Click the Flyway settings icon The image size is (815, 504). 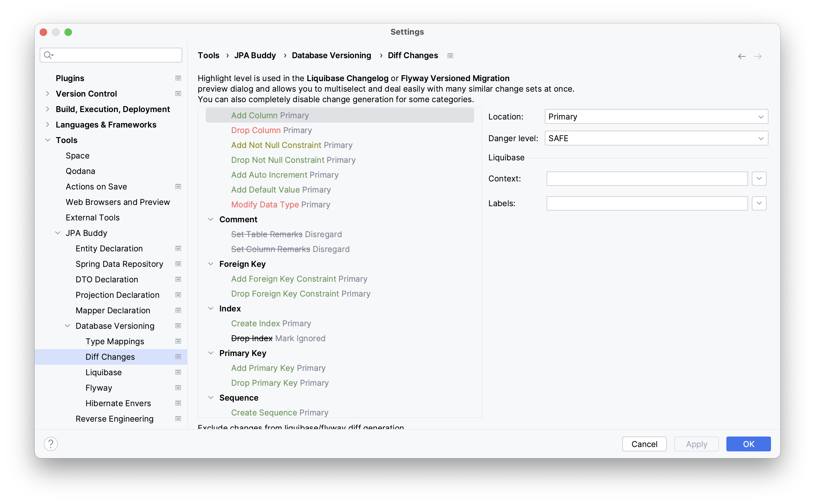click(x=180, y=387)
